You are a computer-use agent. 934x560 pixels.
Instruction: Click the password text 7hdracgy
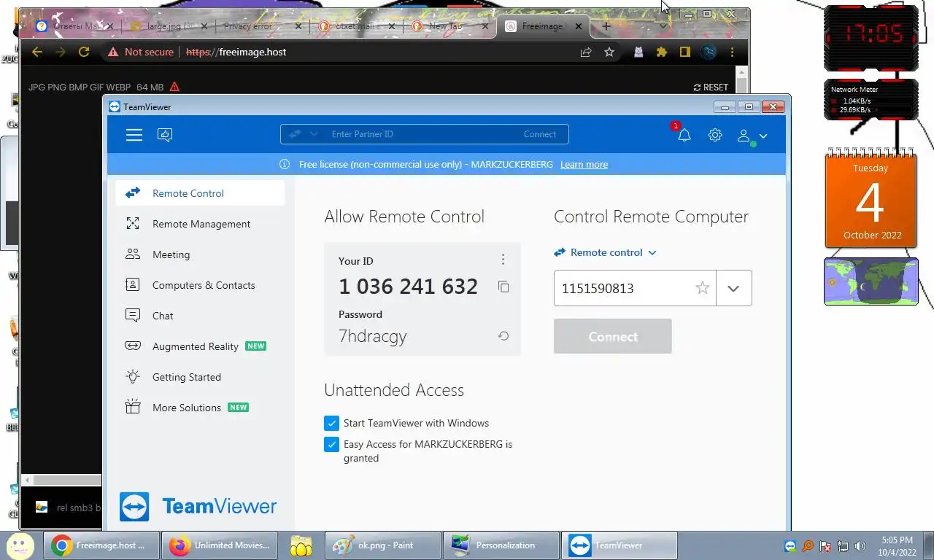372,336
